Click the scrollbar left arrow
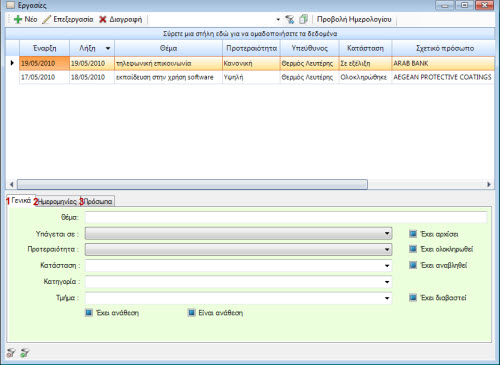Image resolution: width=500 pixels, height=365 pixels. click(11, 184)
